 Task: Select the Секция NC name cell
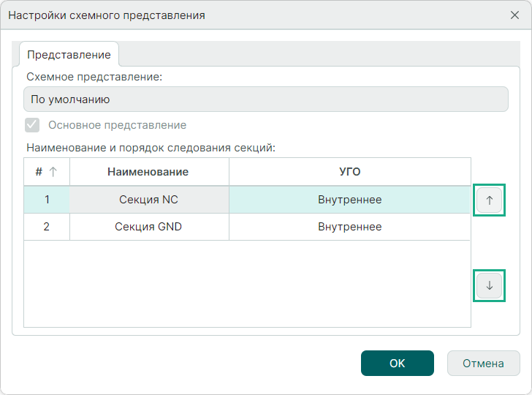148,199
